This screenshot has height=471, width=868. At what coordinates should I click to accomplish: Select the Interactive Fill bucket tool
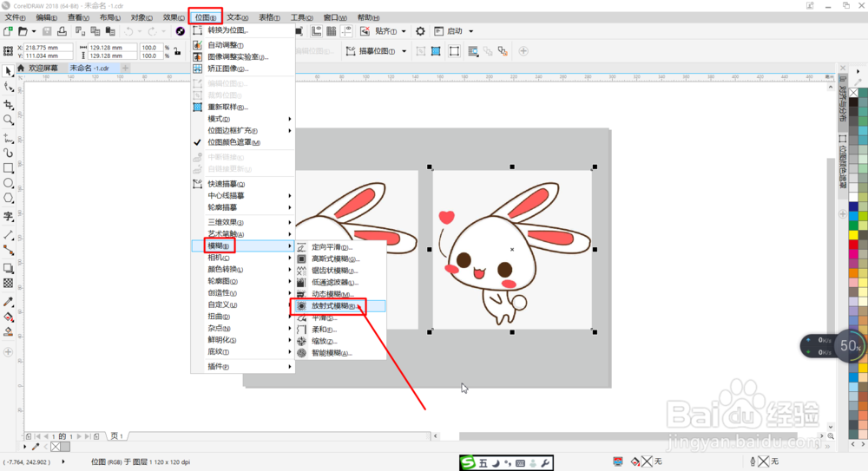[9, 317]
